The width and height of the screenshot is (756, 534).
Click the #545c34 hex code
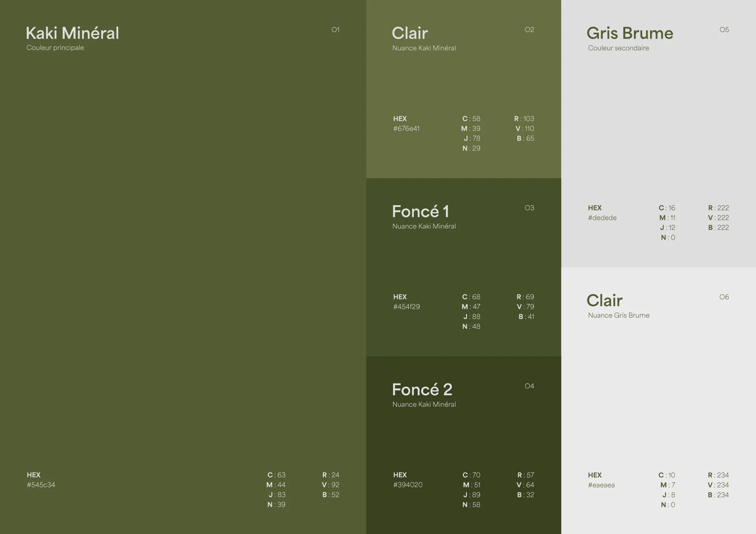click(x=41, y=485)
